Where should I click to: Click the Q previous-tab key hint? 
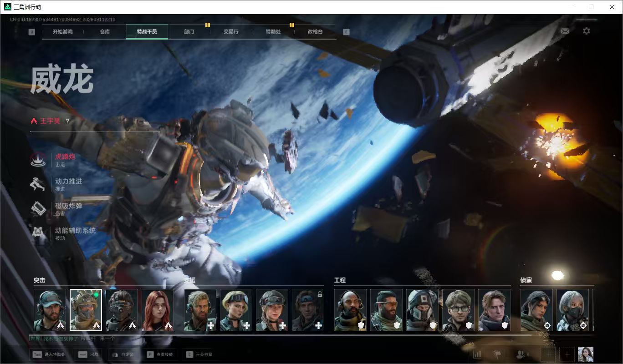point(32,32)
